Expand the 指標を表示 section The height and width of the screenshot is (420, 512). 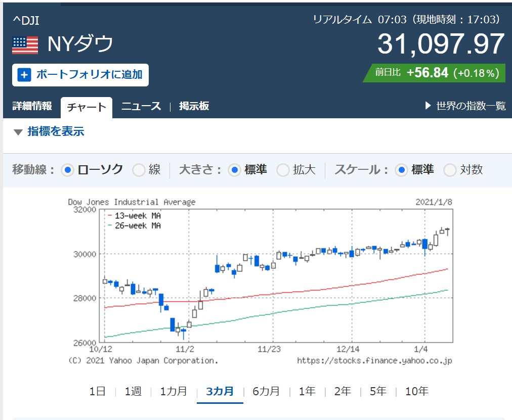pyautogui.click(x=49, y=131)
